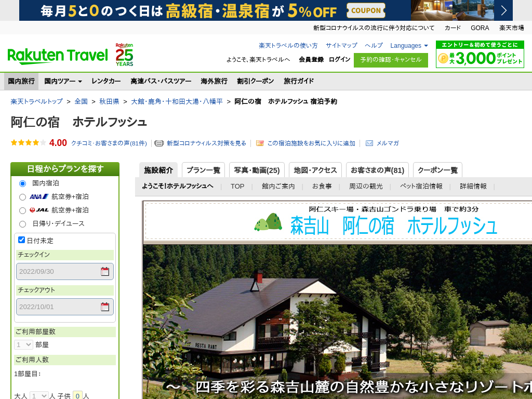The width and height of the screenshot is (532, 399).
Task: Select the JAL 航空券+宿泊 option
Action: [x=23, y=211]
